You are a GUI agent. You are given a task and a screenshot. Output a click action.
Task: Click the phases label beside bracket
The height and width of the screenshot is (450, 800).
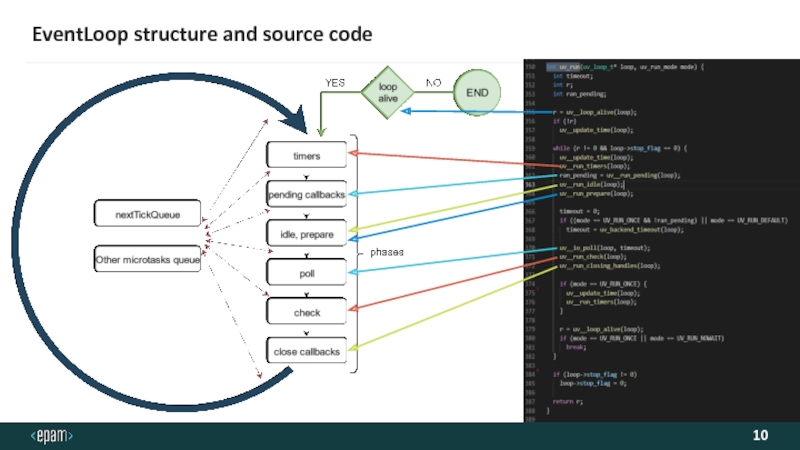point(386,253)
